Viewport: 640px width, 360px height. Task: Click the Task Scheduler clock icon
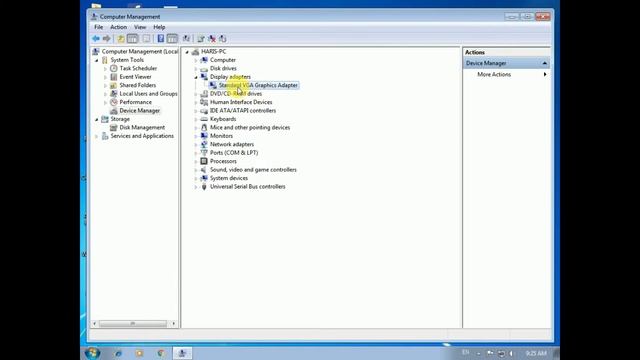(114, 69)
